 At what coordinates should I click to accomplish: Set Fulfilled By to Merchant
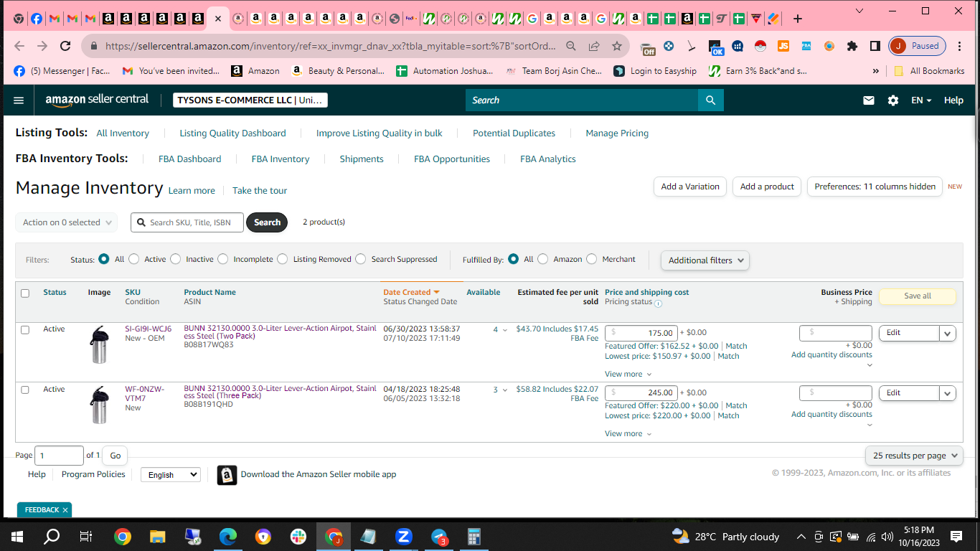tap(592, 259)
